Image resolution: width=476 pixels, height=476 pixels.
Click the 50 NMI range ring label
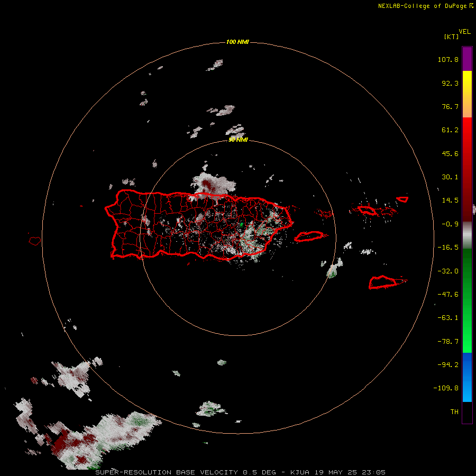pos(238,140)
